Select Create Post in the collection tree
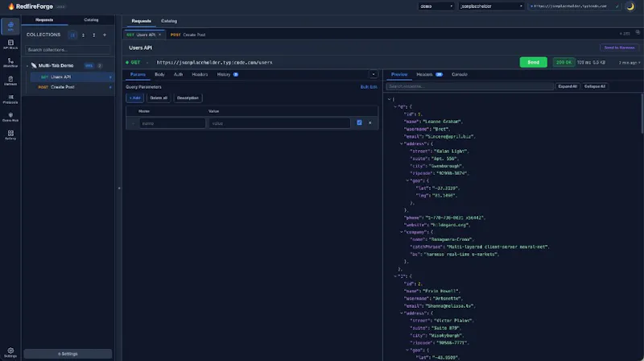Image resolution: width=644 pixels, height=361 pixels. coord(72,87)
